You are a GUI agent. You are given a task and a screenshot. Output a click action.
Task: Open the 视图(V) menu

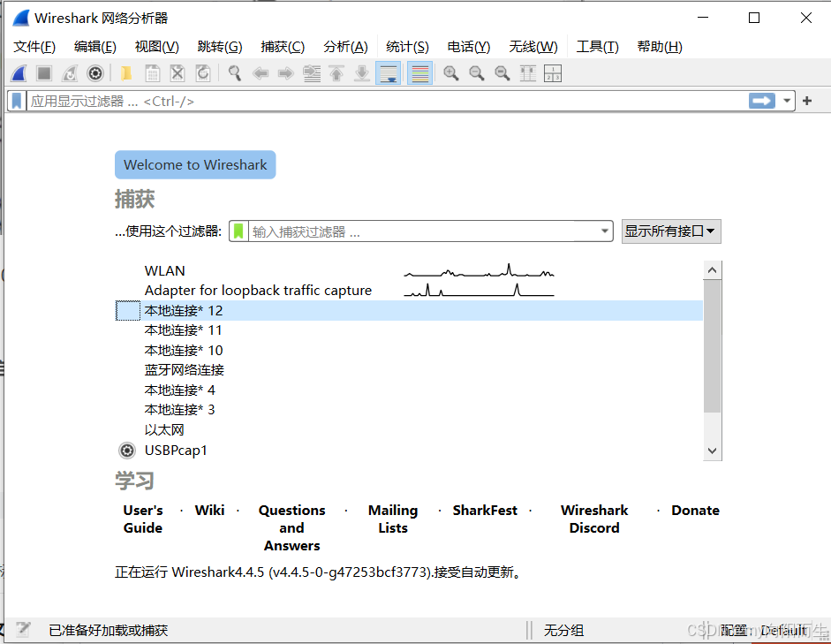click(x=157, y=47)
